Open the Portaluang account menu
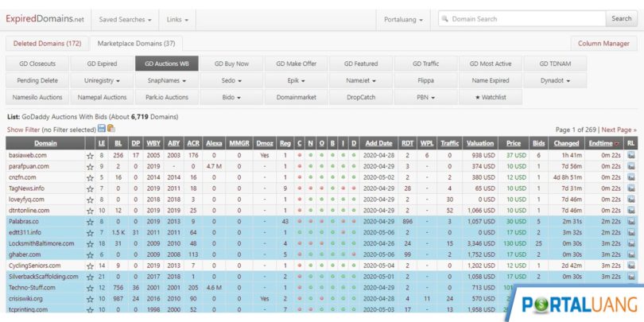The width and height of the screenshot is (644, 322). (404, 18)
